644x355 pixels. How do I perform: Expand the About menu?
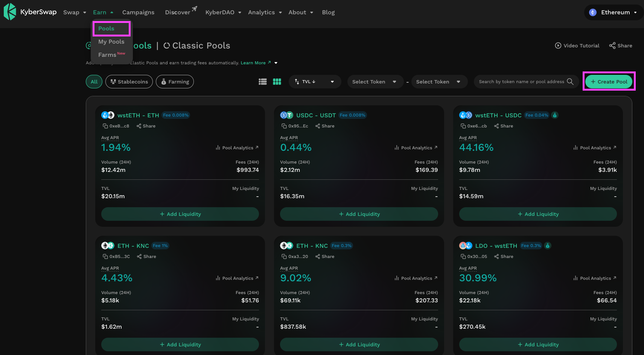pyautogui.click(x=301, y=12)
